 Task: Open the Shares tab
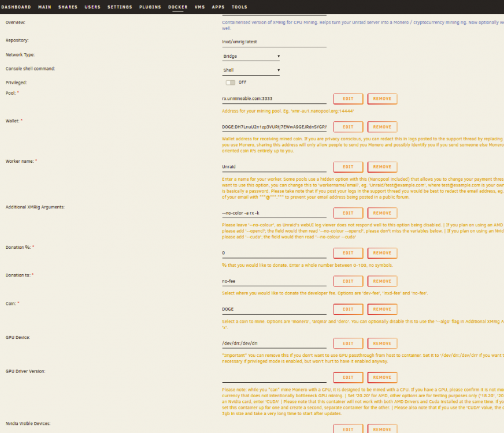pos(68,7)
